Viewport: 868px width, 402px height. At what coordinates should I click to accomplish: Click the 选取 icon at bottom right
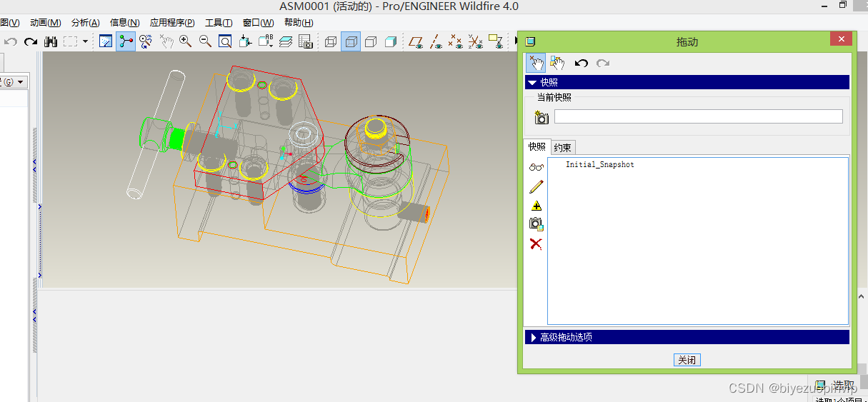(x=820, y=384)
